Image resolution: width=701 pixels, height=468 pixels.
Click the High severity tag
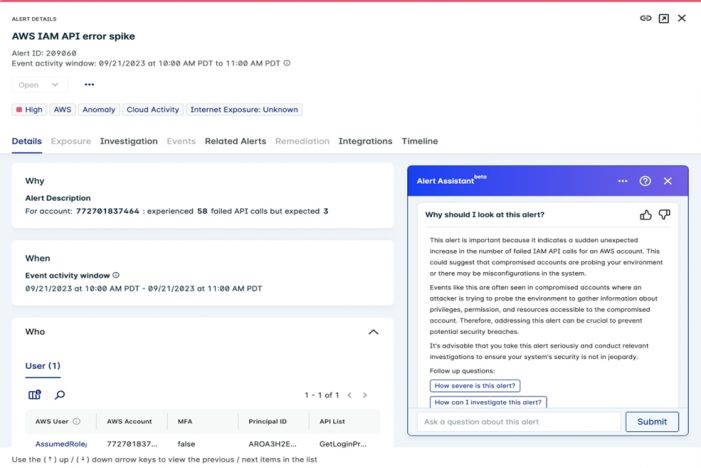tap(30, 110)
